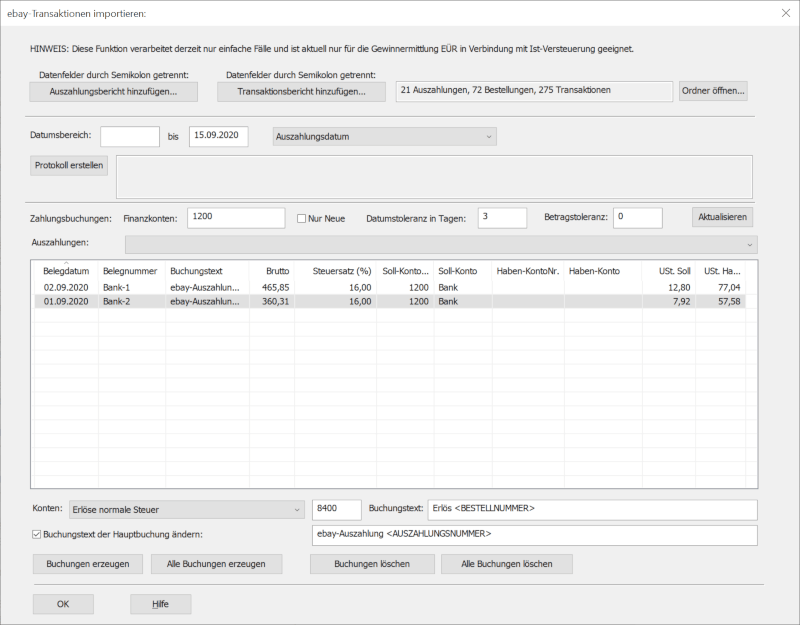Image resolution: width=800 pixels, height=625 pixels.
Task: Click the summary field showing 21 Auszahlungen
Action: pyautogui.click(x=534, y=91)
